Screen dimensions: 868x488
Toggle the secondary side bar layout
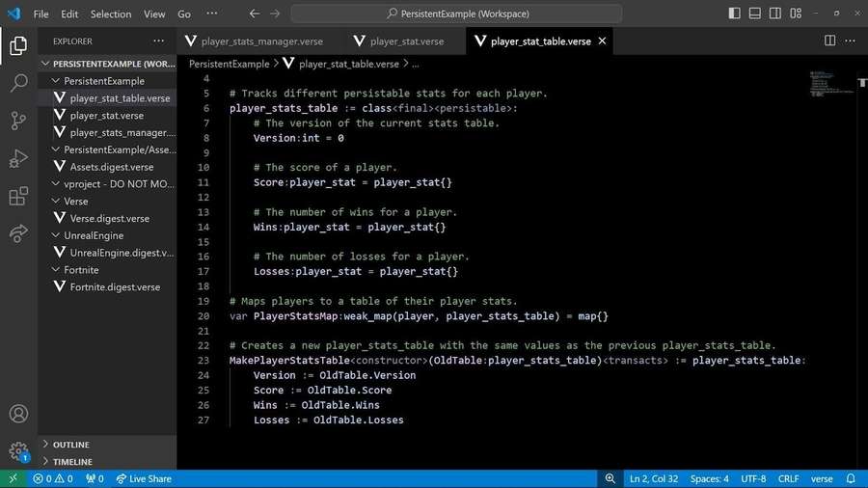[770, 14]
